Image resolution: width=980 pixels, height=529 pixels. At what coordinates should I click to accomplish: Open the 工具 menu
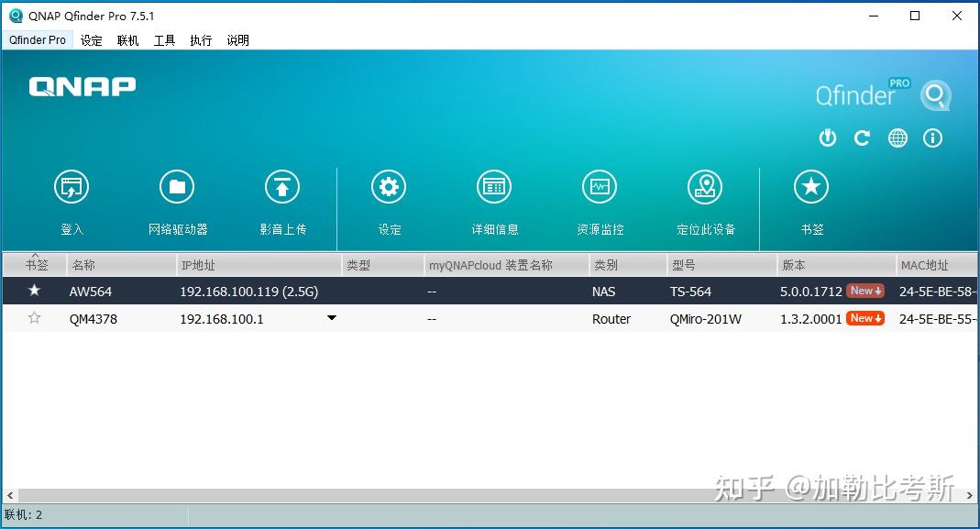tap(163, 39)
